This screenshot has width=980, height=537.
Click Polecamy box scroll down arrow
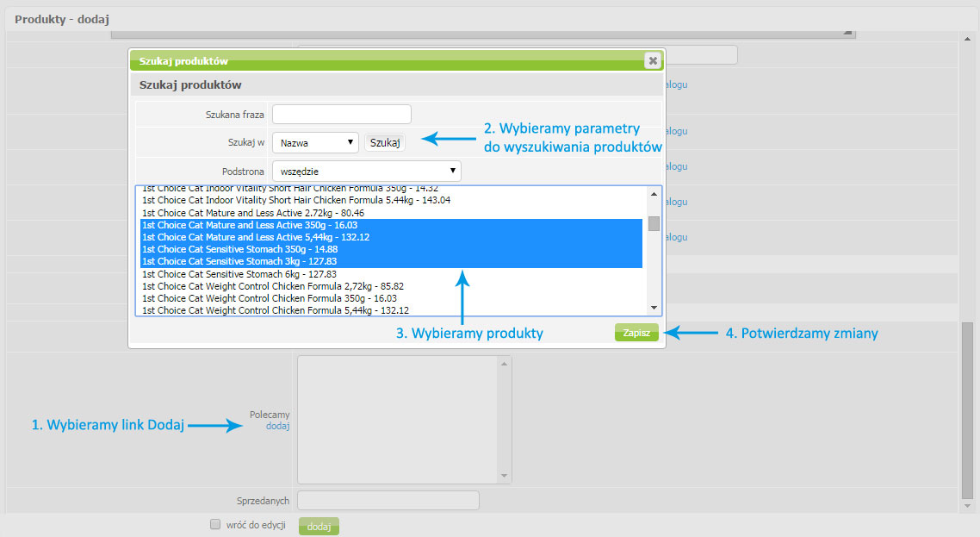[x=505, y=477]
